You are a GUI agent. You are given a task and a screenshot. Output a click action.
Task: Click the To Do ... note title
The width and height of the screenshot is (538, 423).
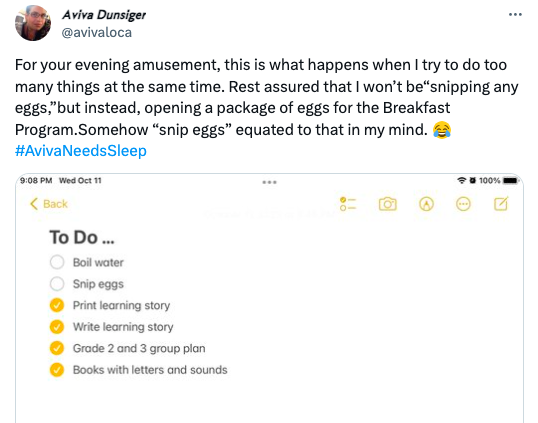tap(82, 237)
